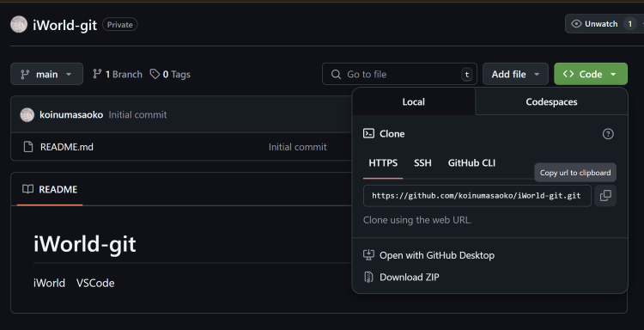Image resolution: width=644 pixels, height=330 pixels.
Task: Click the 't' shortcut key hint
Action: [x=466, y=75]
